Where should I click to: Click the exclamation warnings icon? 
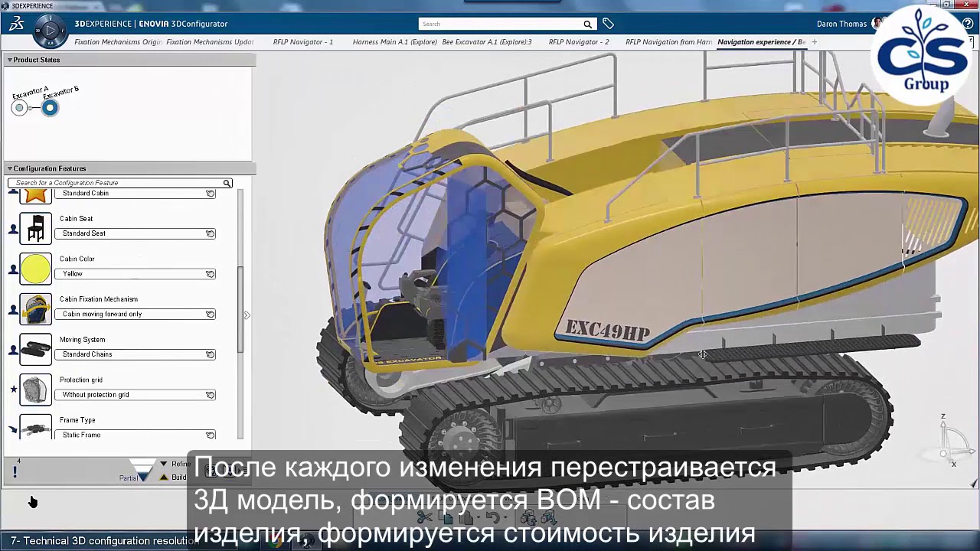tap(15, 472)
